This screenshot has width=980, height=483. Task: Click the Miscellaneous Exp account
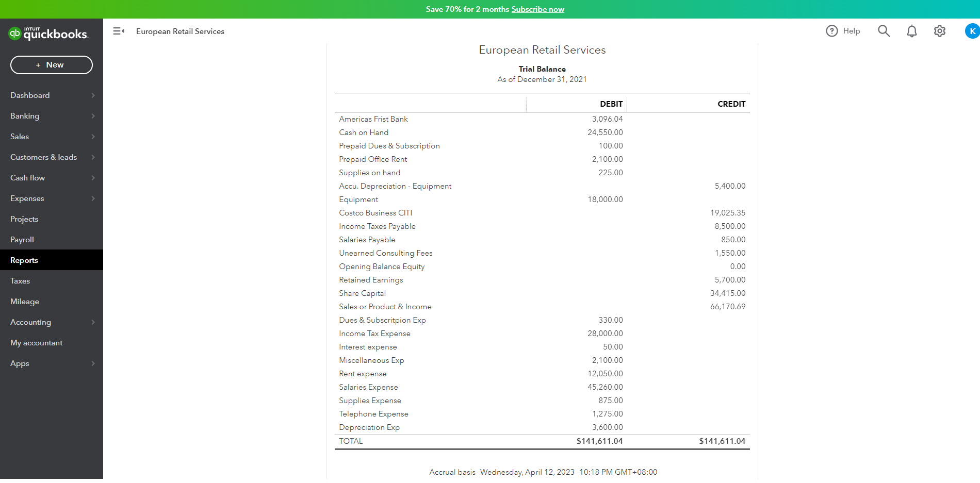[x=371, y=360]
